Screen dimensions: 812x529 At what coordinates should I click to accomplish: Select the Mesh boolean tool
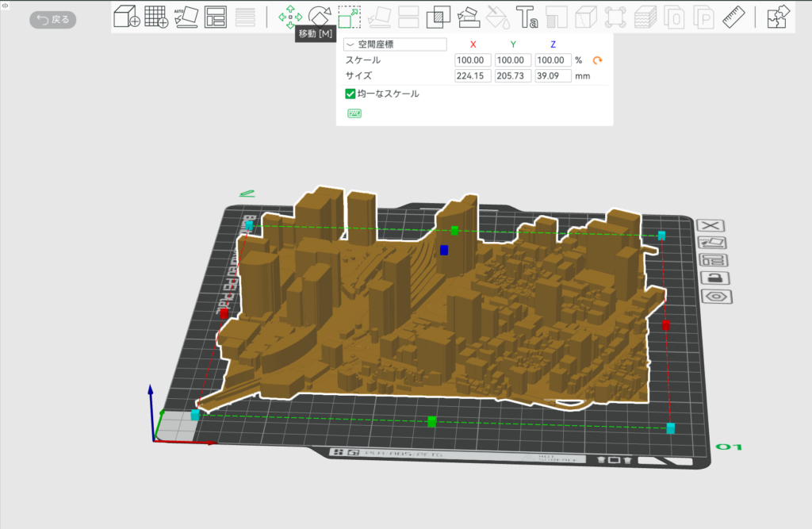(x=438, y=17)
